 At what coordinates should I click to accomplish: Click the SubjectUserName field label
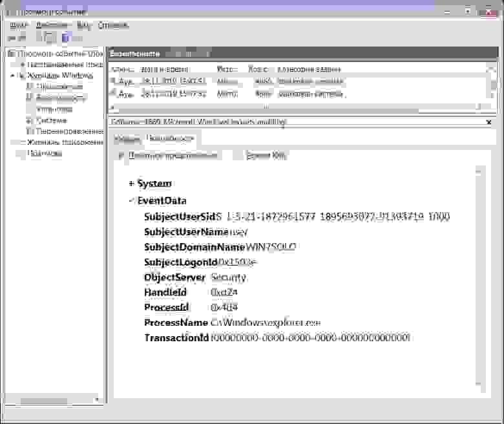point(186,232)
